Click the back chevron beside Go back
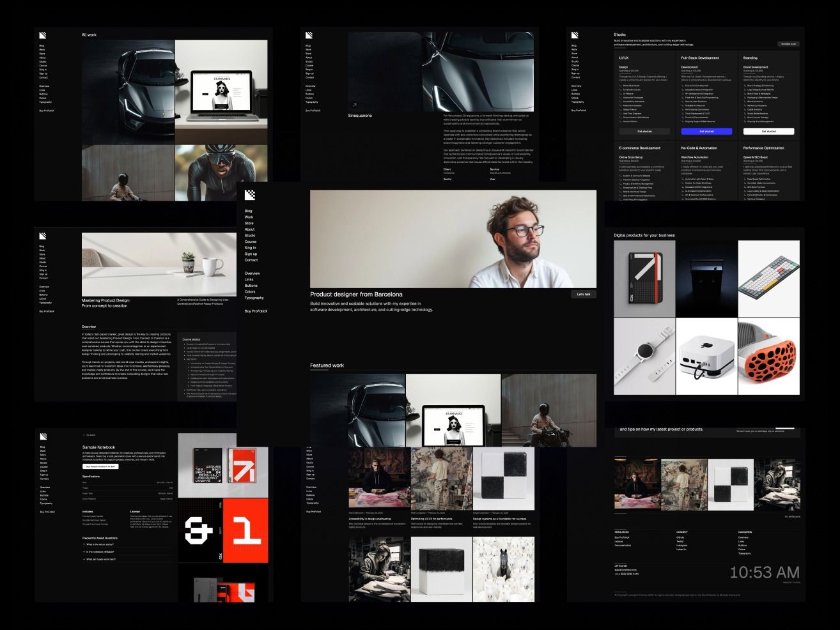 point(84,435)
